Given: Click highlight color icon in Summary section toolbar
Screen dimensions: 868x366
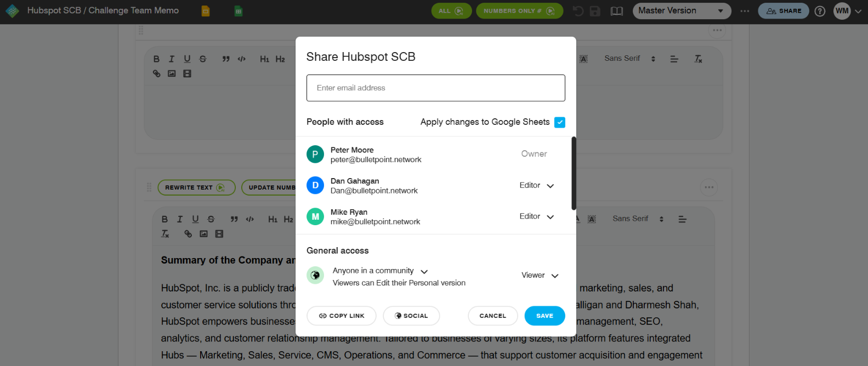Looking at the screenshot, I should [x=592, y=219].
